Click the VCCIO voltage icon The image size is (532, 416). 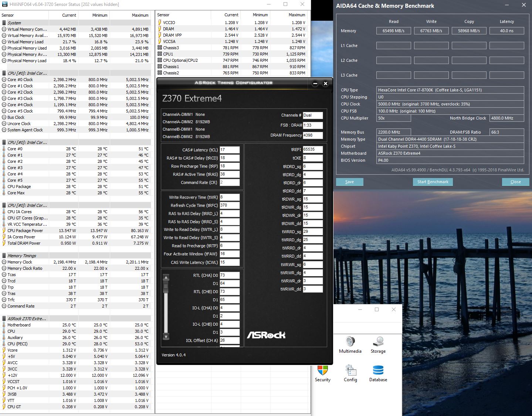point(160,23)
